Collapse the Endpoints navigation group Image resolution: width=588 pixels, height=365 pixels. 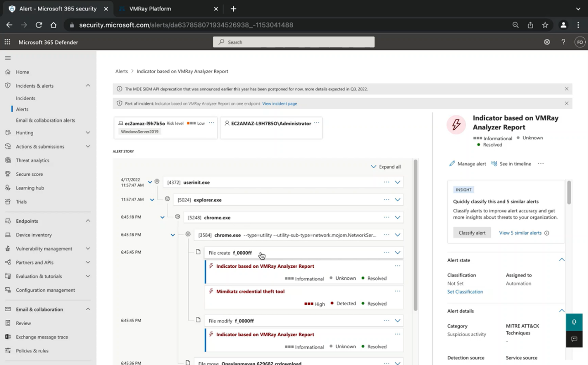[88, 221]
